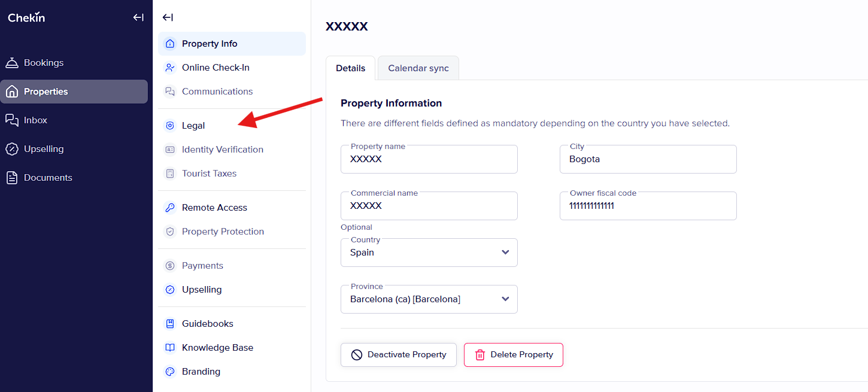Click the Deactivate Property button
This screenshot has height=392, width=868.
point(398,355)
